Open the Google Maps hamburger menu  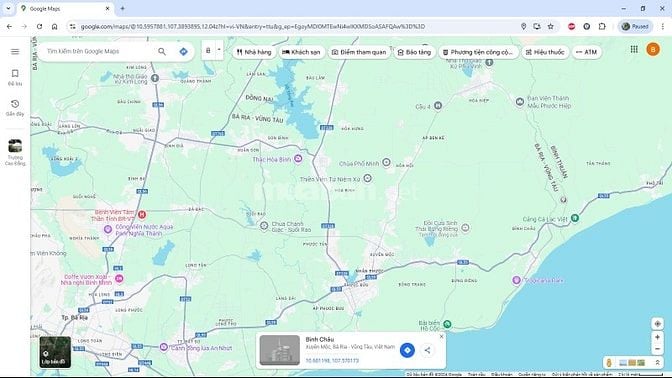point(15,51)
